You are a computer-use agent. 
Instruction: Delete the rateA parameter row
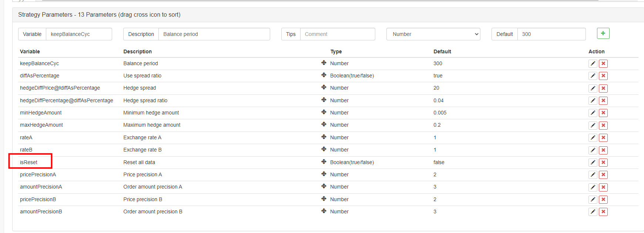click(603, 138)
